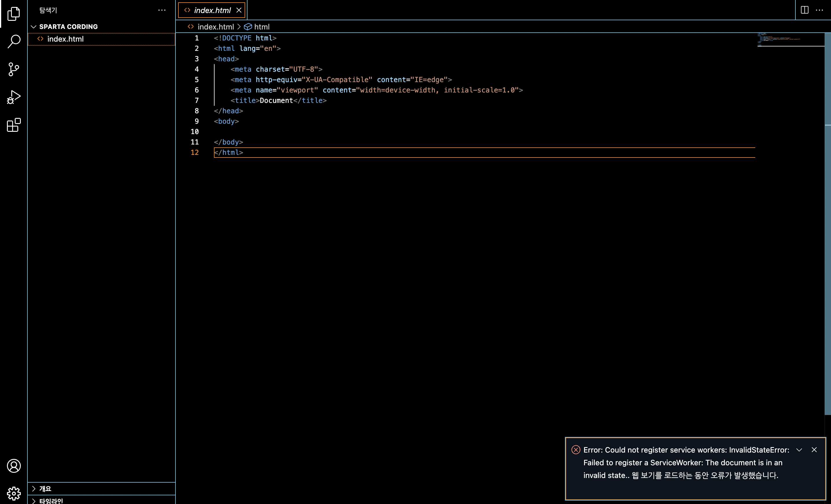Place cursor on closing body tag

tap(228, 142)
